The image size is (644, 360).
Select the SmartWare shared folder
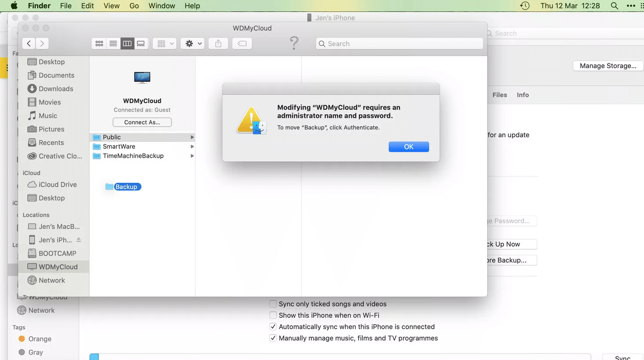pos(142,147)
